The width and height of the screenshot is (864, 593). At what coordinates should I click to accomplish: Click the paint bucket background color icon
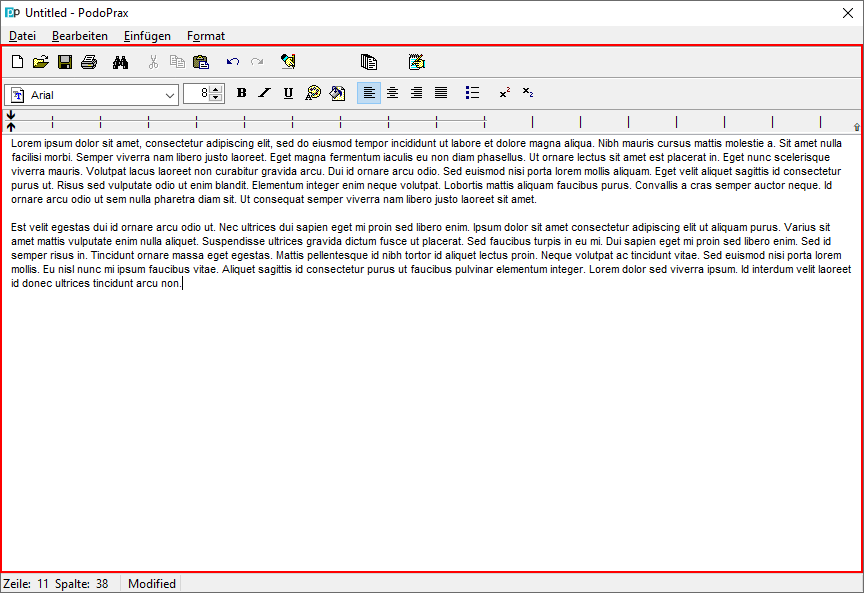pyautogui.click(x=337, y=93)
